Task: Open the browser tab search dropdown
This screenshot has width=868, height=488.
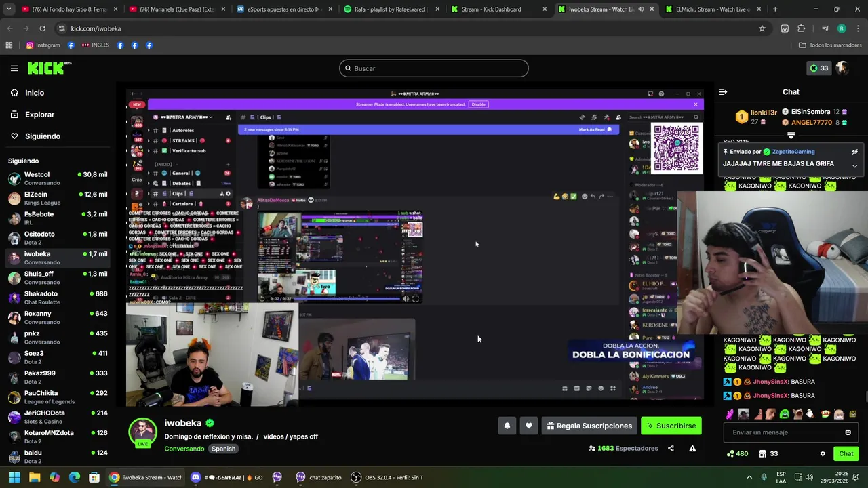Action: 8,9
